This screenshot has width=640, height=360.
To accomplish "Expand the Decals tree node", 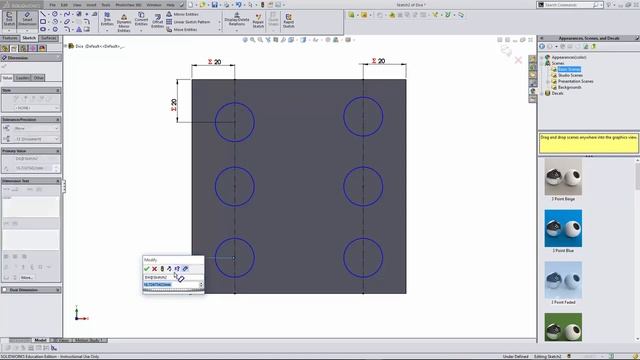I will point(542,93).
